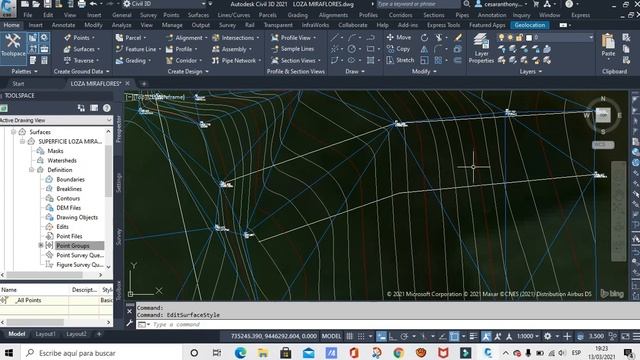Open the Civil 3D workspace dropdown
This screenshot has width=640, height=360.
click(x=165, y=4)
